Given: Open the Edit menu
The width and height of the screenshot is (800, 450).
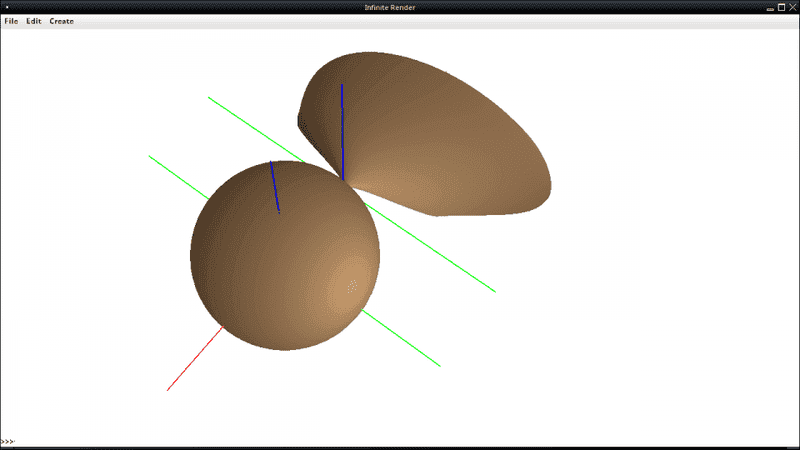Looking at the screenshot, I should pos(34,21).
